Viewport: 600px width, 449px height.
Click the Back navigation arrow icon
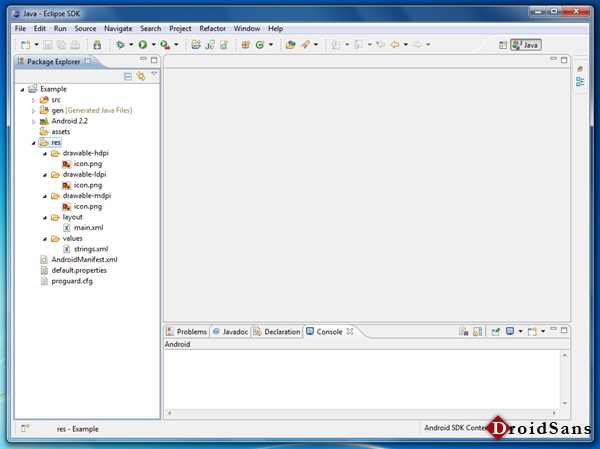click(x=395, y=45)
